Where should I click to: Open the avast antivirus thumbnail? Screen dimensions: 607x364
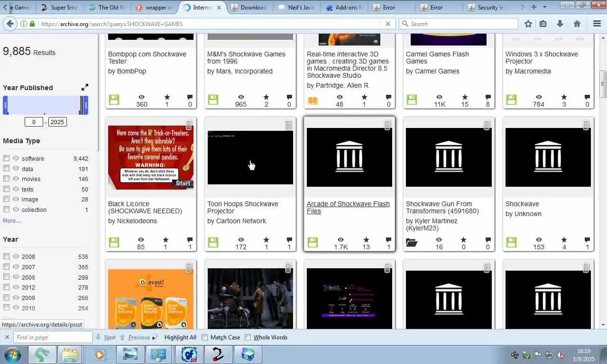coord(151,299)
